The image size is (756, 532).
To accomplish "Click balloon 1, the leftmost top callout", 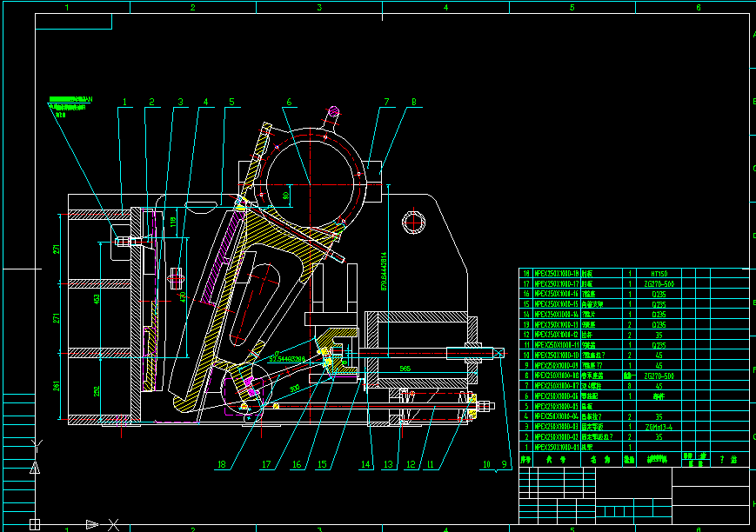I will 126,103.
